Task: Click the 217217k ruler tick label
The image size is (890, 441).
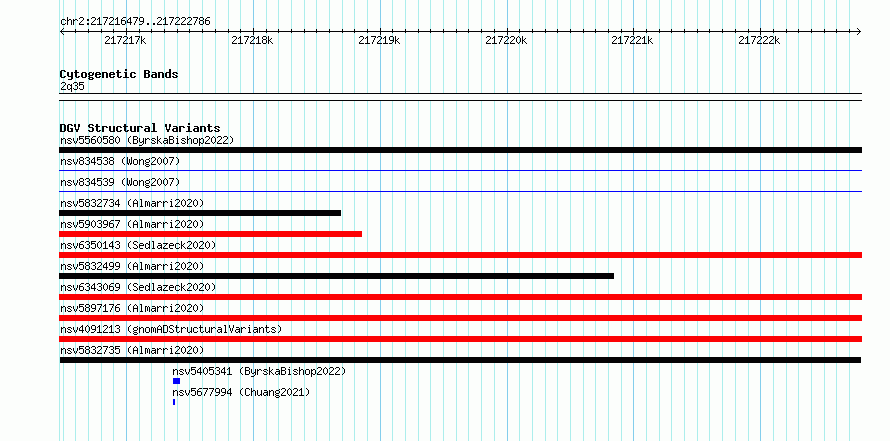Action: 125,41
